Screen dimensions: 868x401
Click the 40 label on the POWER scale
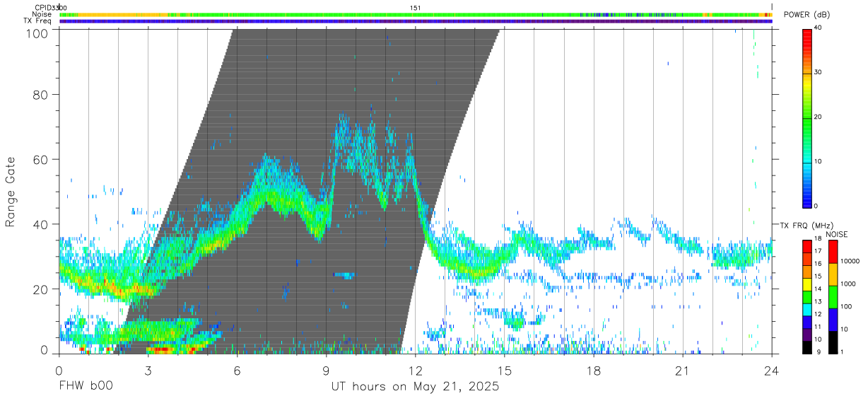pyautogui.click(x=818, y=28)
